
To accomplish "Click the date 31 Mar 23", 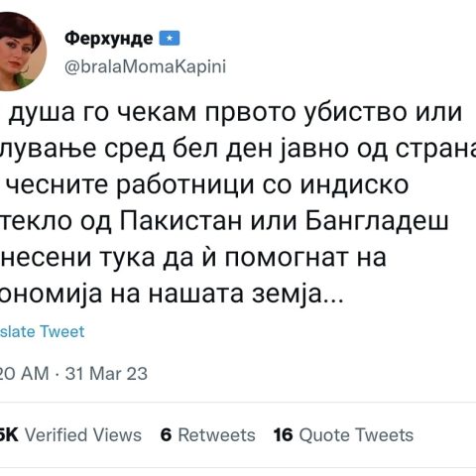I will click(x=106, y=374).
